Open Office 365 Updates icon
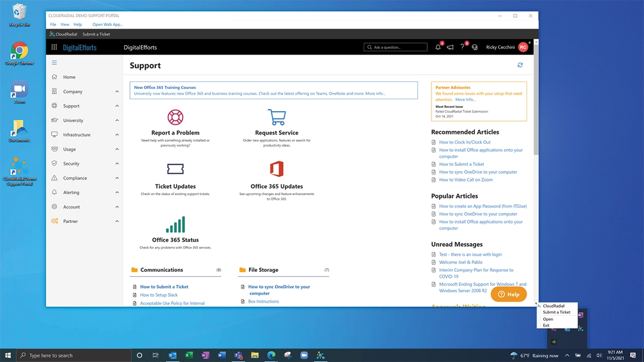This screenshot has width=644, height=362. click(x=277, y=169)
